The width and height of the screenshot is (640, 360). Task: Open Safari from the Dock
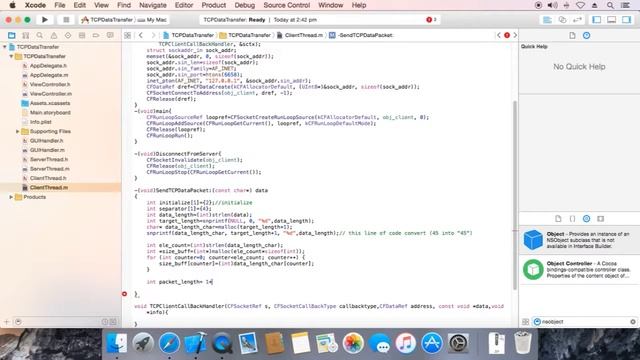pyautogui.click(x=169, y=343)
